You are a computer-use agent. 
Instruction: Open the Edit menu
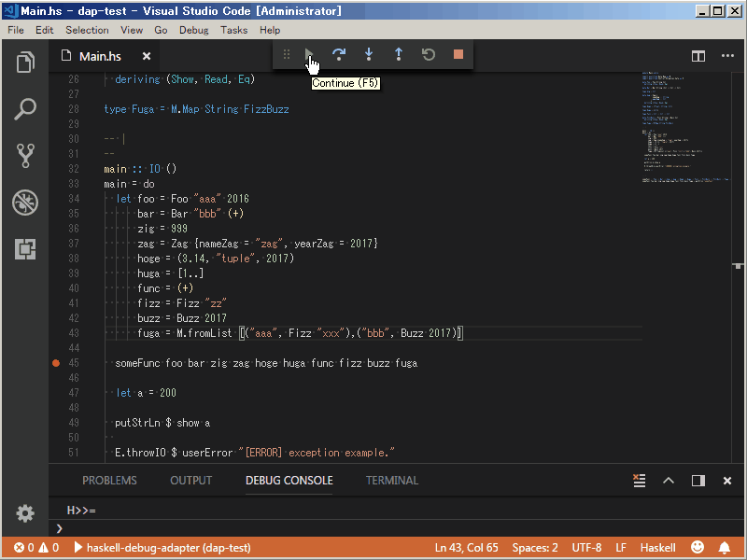coord(44,30)
